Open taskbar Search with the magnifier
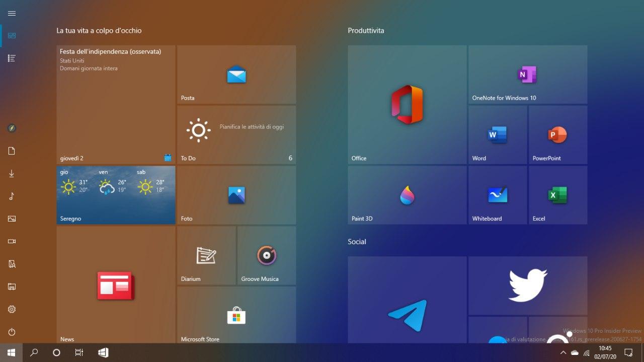 pyautogui.click(x=34, y=352)
